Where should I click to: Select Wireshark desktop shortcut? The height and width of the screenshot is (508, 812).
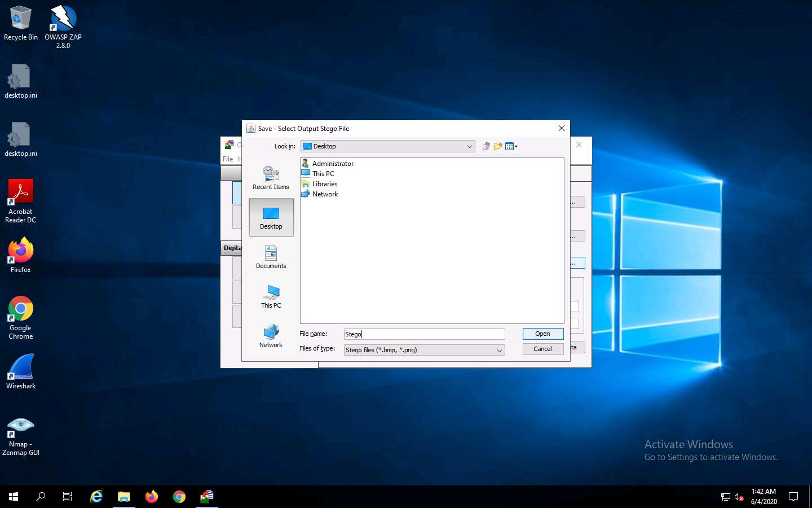pyautogui.click(x=21, y=371)
